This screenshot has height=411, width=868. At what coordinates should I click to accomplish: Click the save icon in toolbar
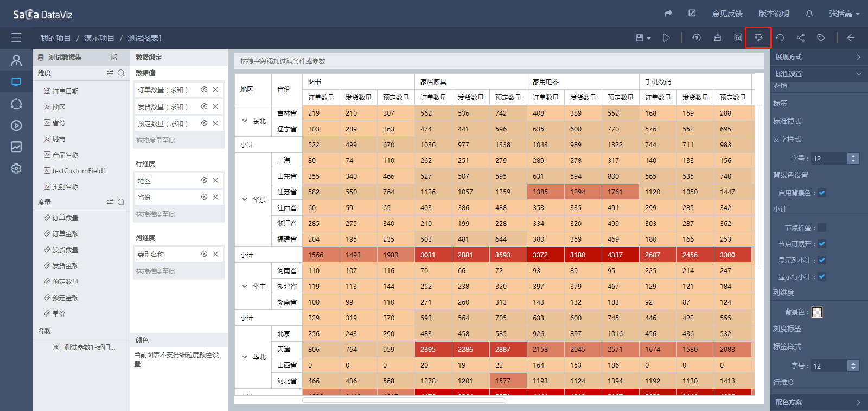click(x=640, y=37)
